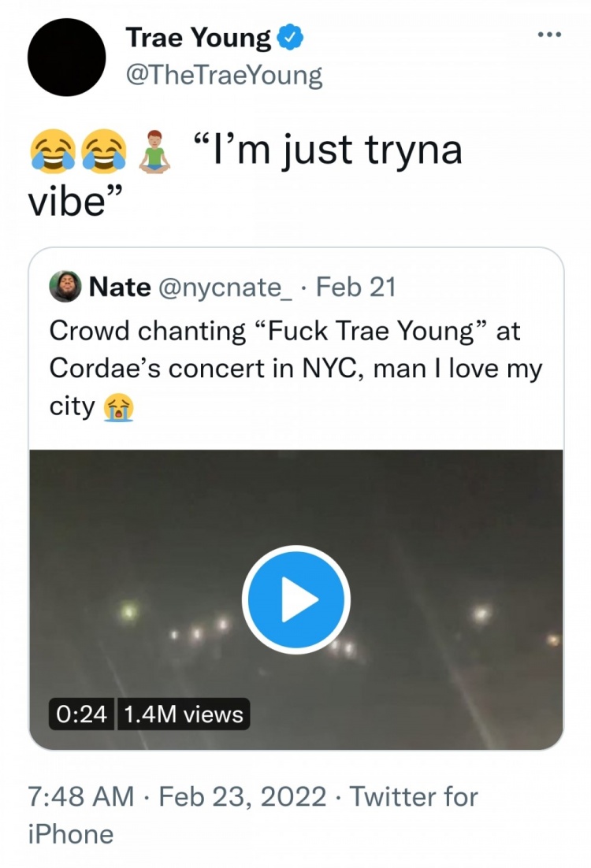Go to the @TheTraeYoung handle
Screen dimensions: 591x868
point(224,76)
